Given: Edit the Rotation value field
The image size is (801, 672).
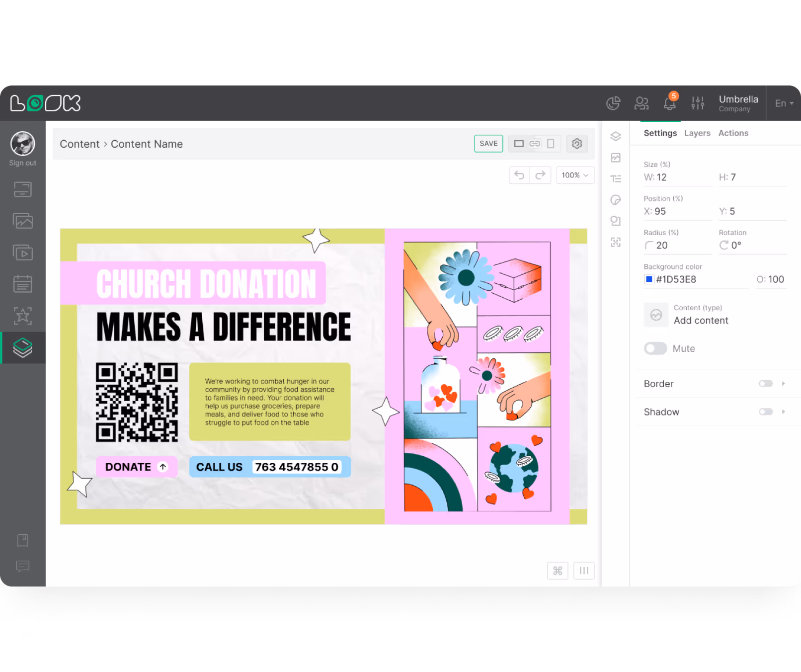Looking at the screenshot, I should [753, 246].
